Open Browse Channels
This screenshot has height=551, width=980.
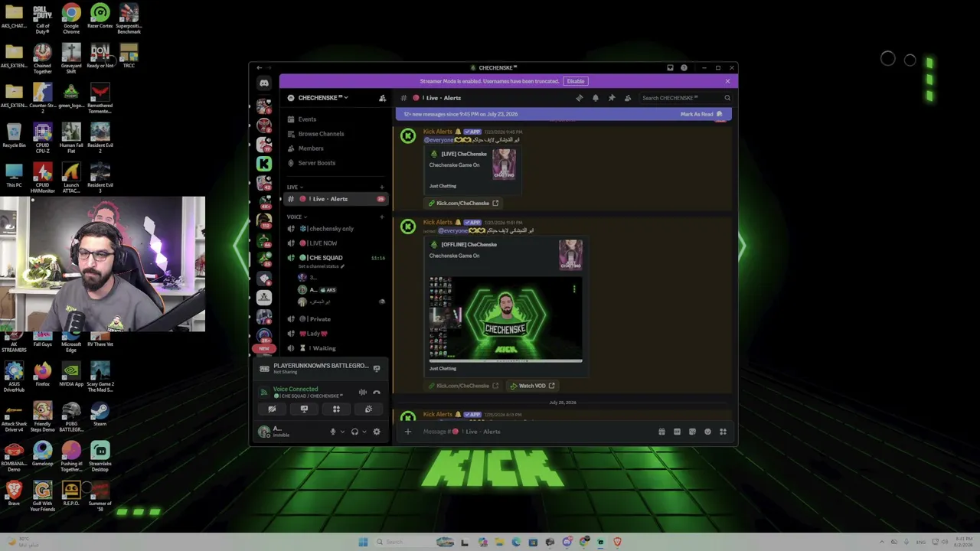coord(335,134)
